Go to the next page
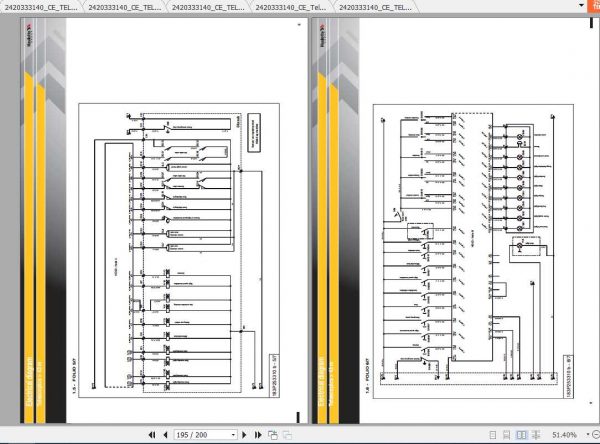This screenshot has width=600, height=444. pos(244,435)
